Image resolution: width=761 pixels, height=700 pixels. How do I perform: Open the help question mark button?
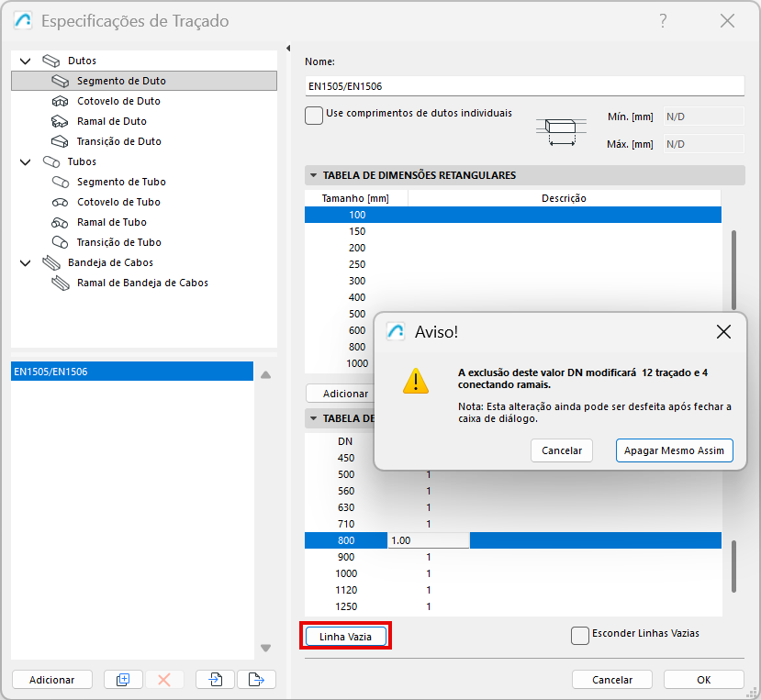coord(663,21)
